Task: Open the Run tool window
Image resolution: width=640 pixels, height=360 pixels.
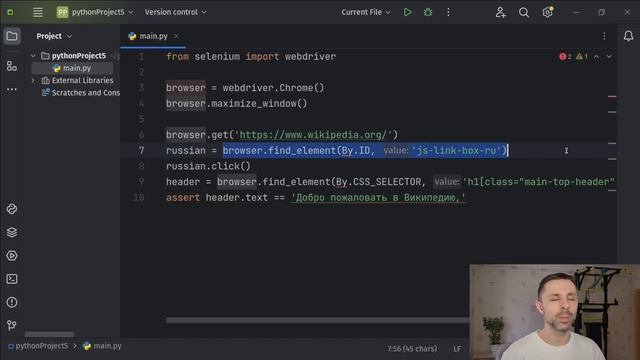Action: [x=12, y=256]
